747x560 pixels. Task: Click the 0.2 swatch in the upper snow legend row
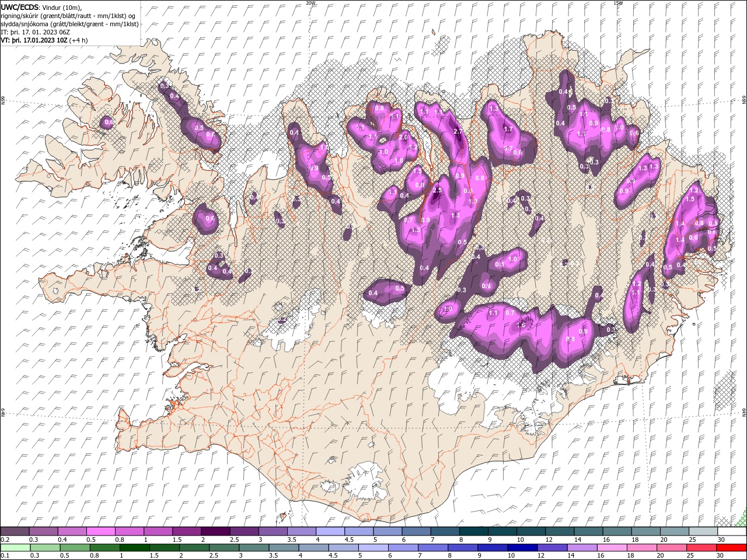15,531
